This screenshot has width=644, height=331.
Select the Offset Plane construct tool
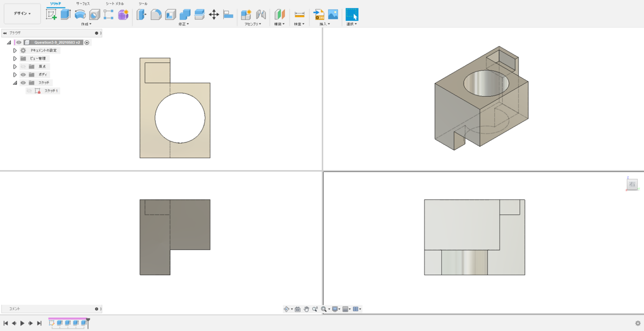click(x=280, y=15)
